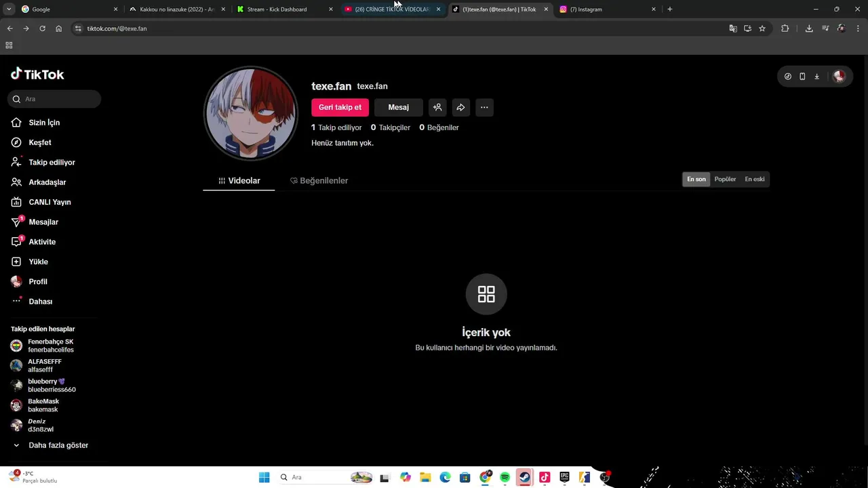This screenshot has height=488, width=868.
Task: Select En son sort option
Action: pos(696,179)
